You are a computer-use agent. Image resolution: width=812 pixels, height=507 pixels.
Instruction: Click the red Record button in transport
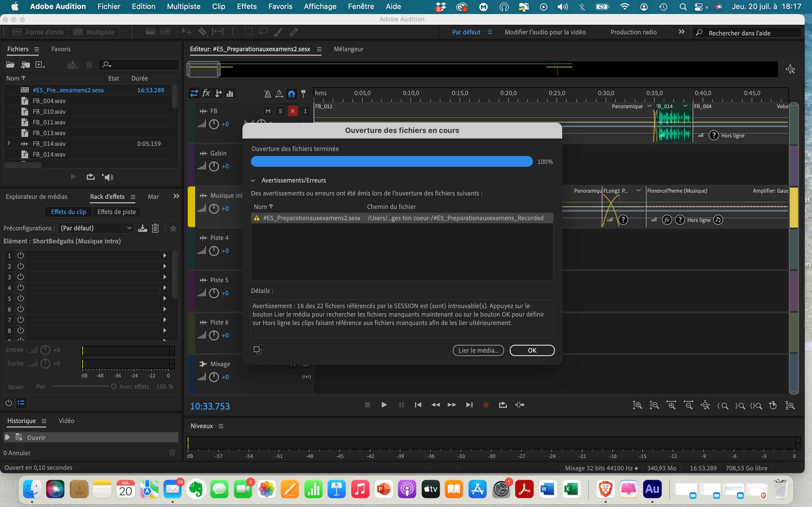(486, 405)
